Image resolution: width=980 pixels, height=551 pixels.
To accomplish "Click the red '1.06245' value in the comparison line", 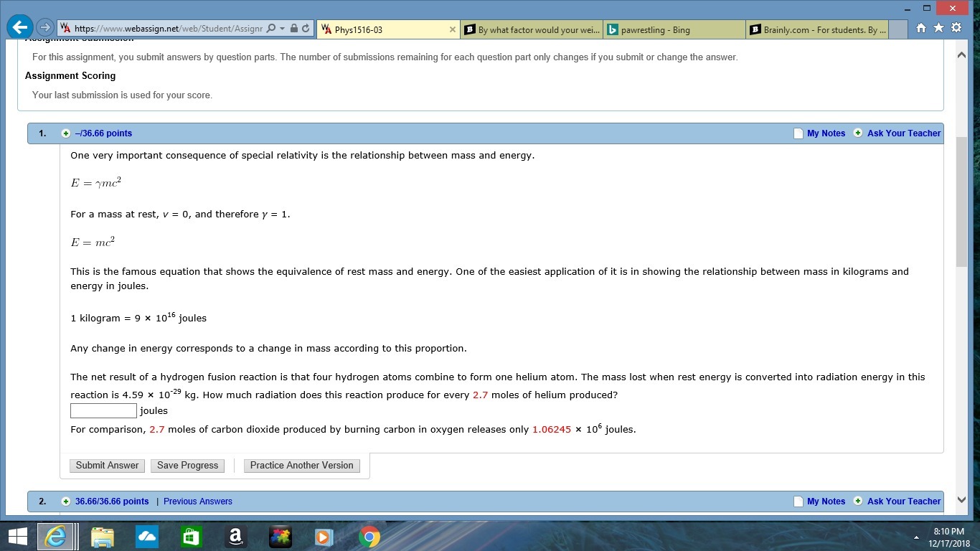I will 552,430.
